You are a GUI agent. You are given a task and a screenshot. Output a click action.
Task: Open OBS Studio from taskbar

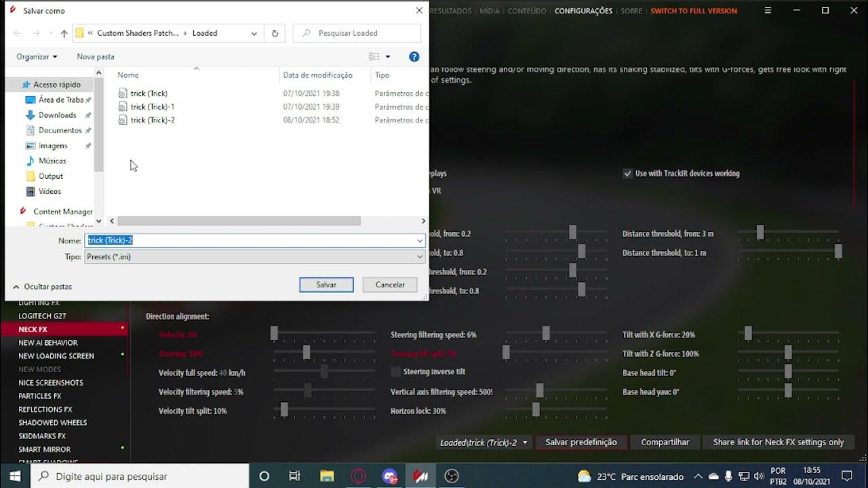click(452, 476)
